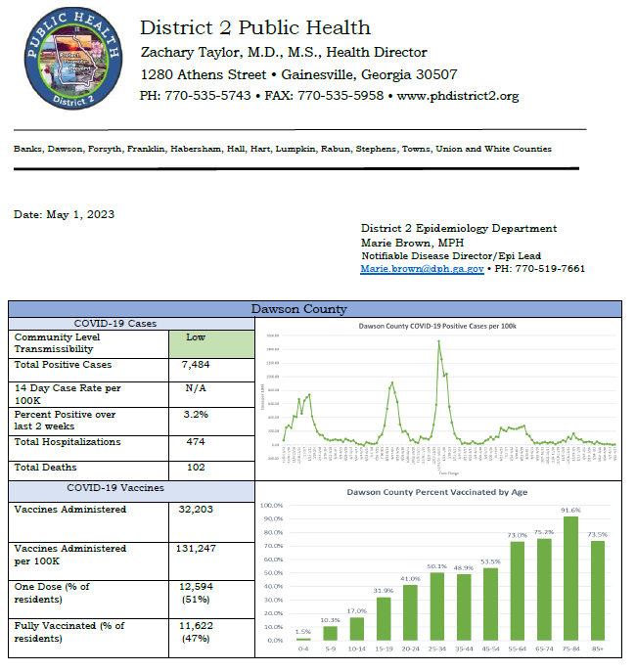Click '14 Day Case Rate per 100K' label
The image size is (636, 672).
(x=68, y=394)
